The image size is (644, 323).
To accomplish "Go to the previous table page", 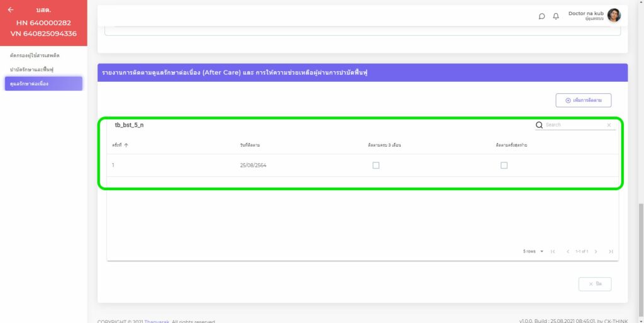I will pyautogui.click(x=568, y=251).
